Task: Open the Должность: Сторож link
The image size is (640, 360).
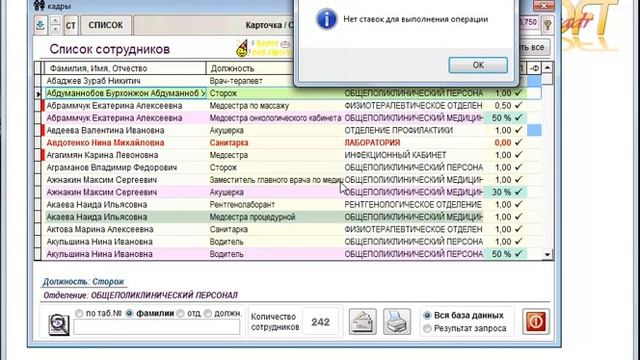Action: click(x=83, y=282)
